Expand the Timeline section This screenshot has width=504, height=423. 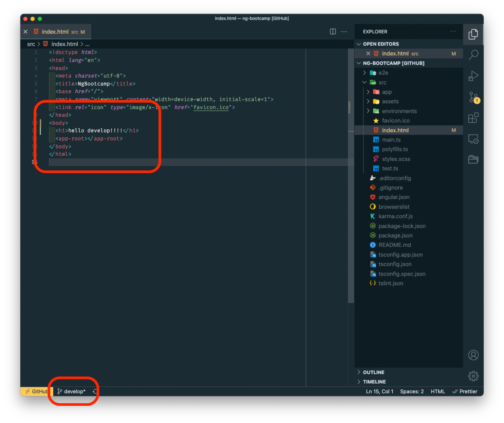tap(408, 382)
